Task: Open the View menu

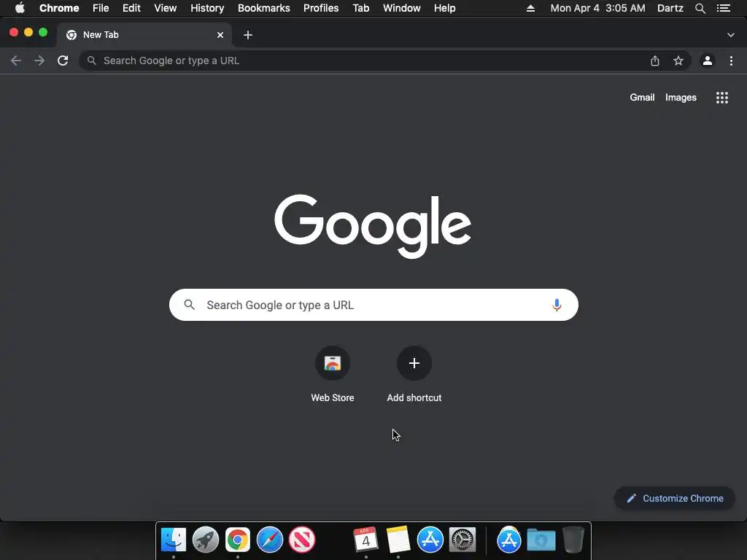Action: [166, 8]
